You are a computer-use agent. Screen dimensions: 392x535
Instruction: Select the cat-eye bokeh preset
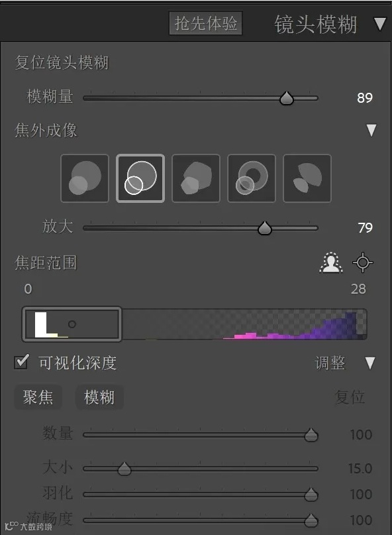307,179
